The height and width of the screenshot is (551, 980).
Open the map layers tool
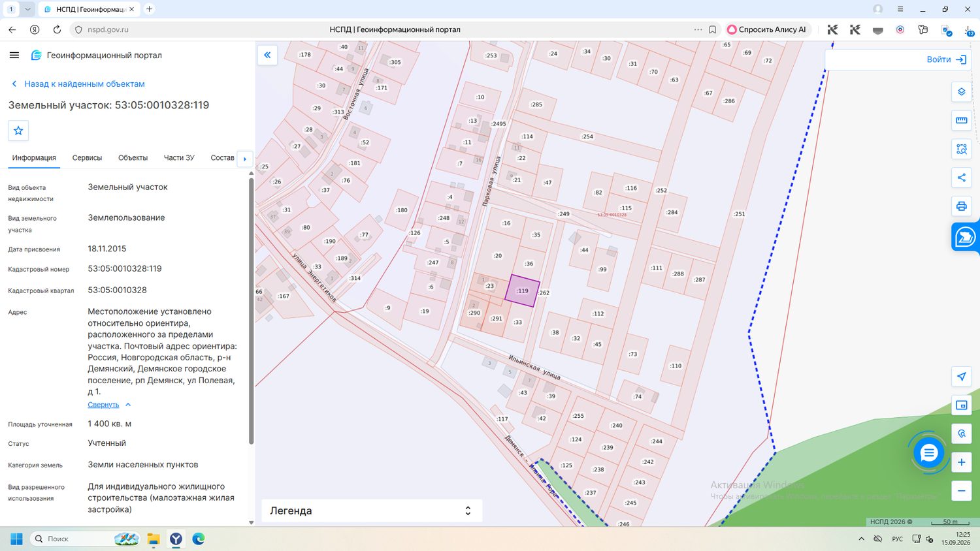coord(961,92)
